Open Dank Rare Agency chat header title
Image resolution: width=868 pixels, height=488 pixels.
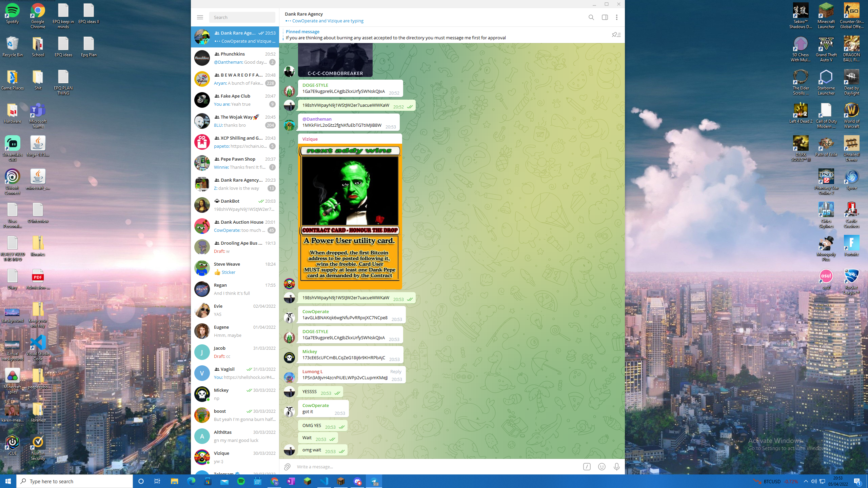point(303,14)
